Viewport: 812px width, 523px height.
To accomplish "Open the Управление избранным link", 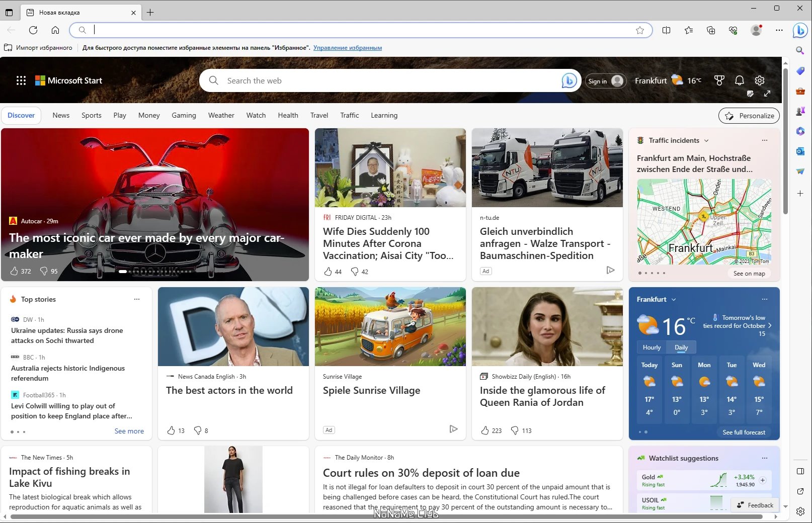I will pos(347,47).
